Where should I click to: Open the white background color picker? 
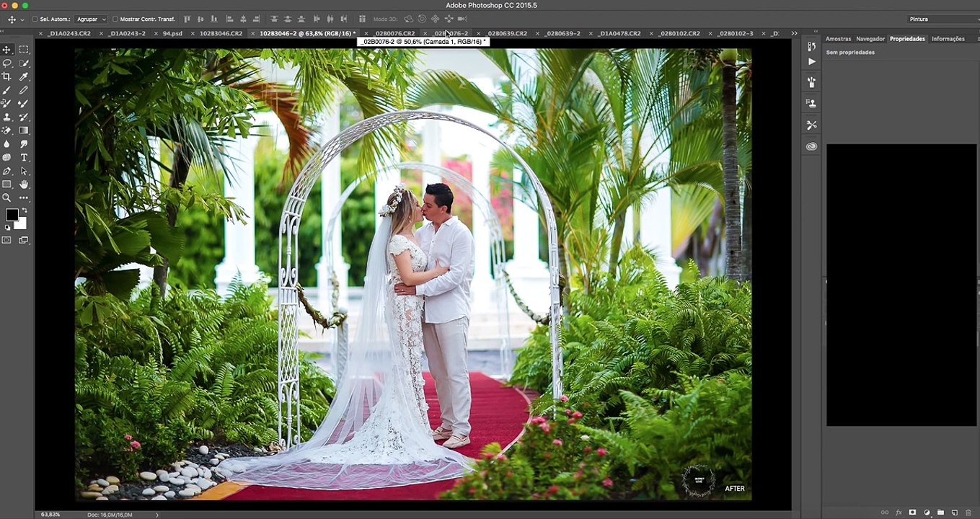pos(22,224)
